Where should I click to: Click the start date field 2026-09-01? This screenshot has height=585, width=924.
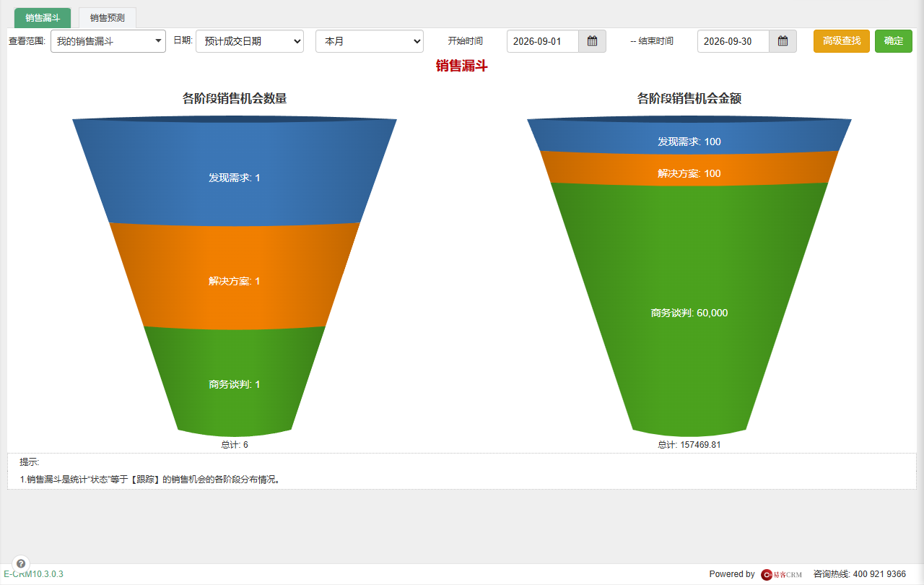pos(543,41)
